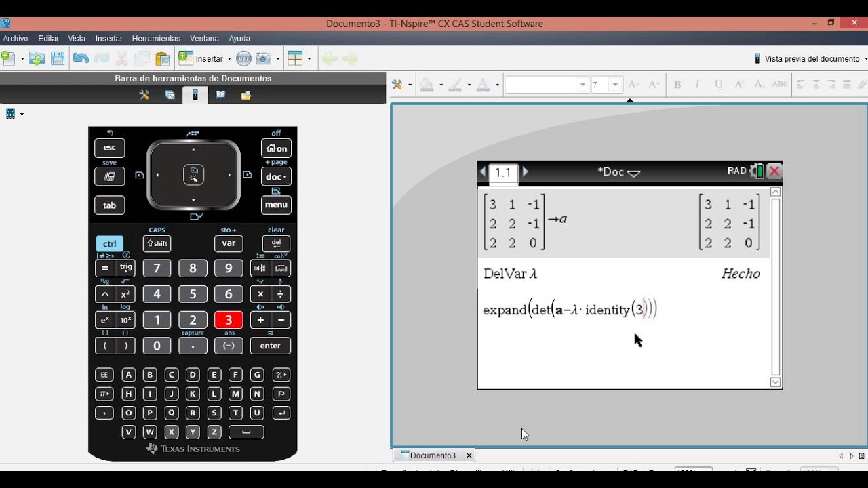
Task: Click the enter key on keypad
Action: click(x=270, y=346)
